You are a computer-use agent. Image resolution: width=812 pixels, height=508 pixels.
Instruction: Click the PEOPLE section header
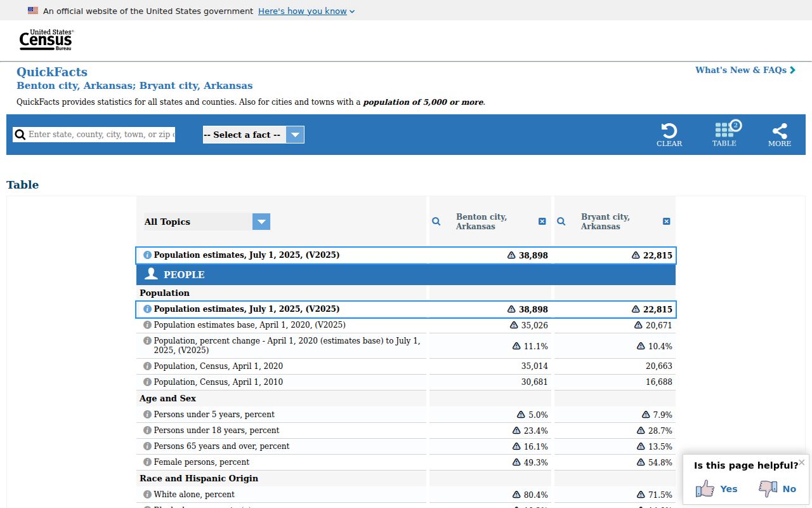[406, 275]
